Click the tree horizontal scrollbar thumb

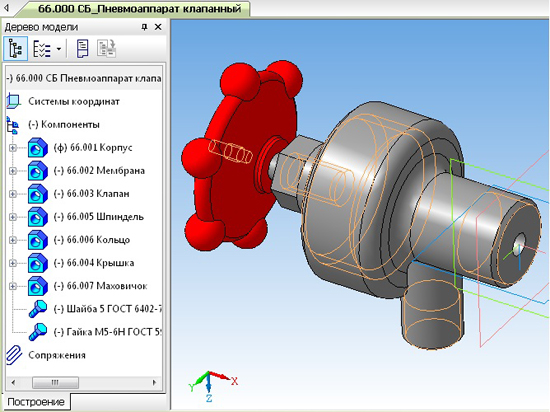(x=55, y=382)
